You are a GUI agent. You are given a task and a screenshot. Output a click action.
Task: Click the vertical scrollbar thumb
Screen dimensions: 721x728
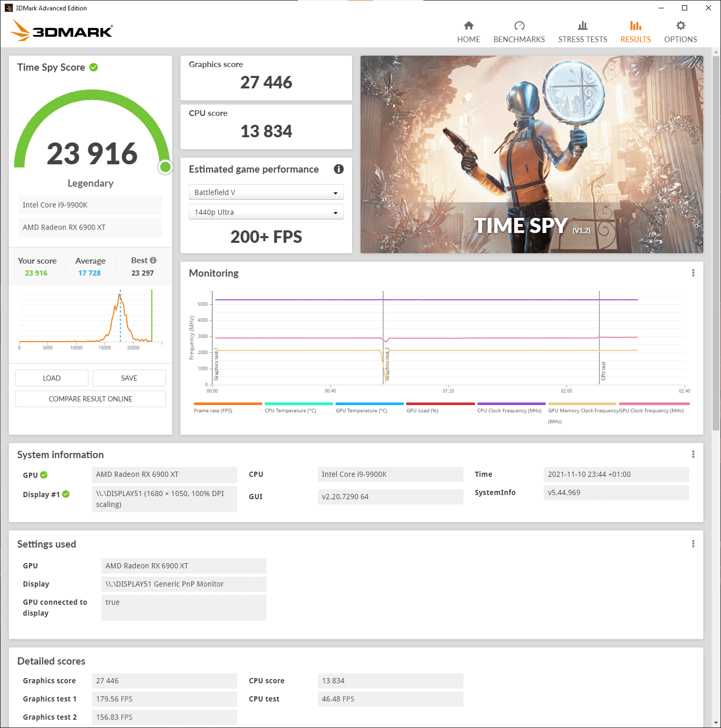tap(716, 243)
